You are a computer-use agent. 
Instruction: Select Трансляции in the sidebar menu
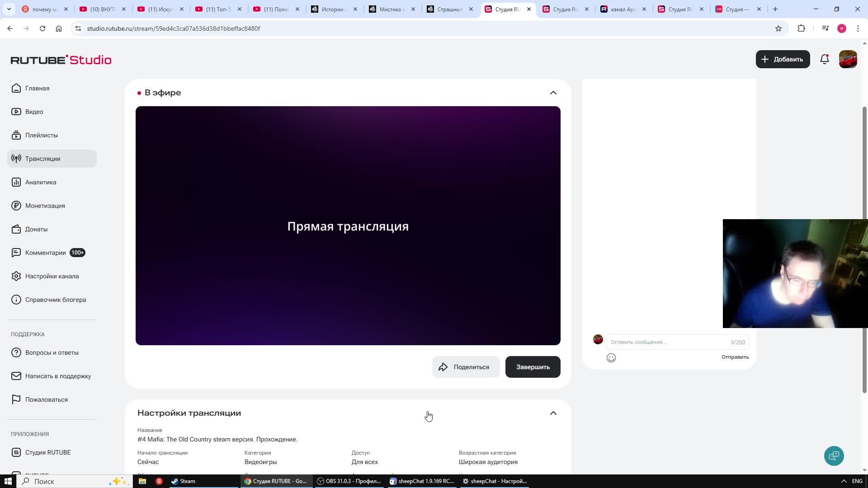click(42, 159)
